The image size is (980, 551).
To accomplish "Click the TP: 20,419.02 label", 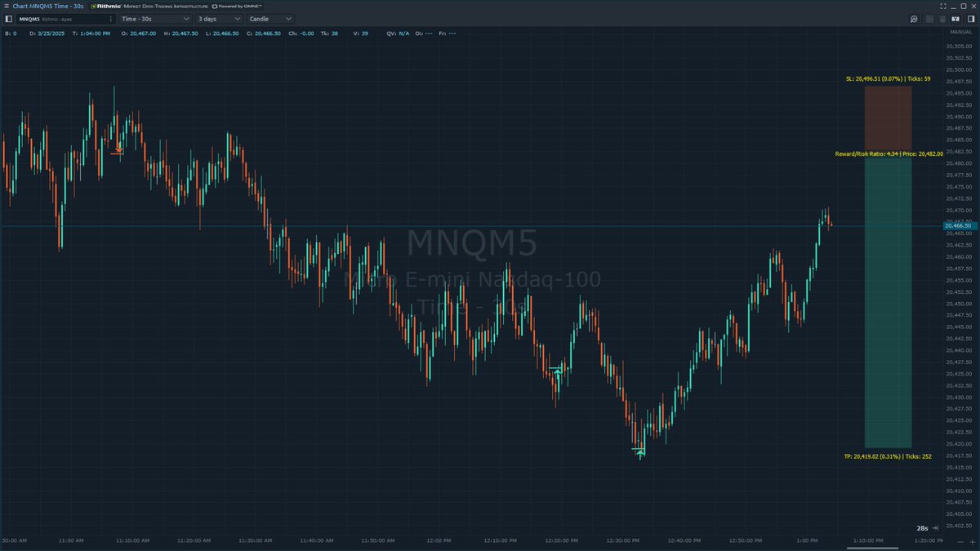I will [x=888, y=456].
